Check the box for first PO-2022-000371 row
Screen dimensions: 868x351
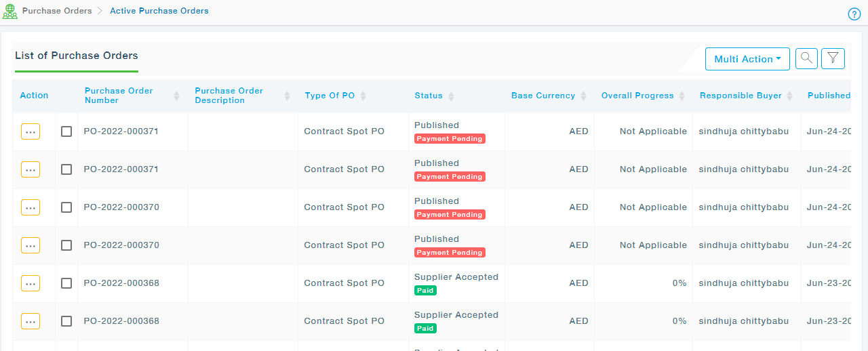pos(66,131)
